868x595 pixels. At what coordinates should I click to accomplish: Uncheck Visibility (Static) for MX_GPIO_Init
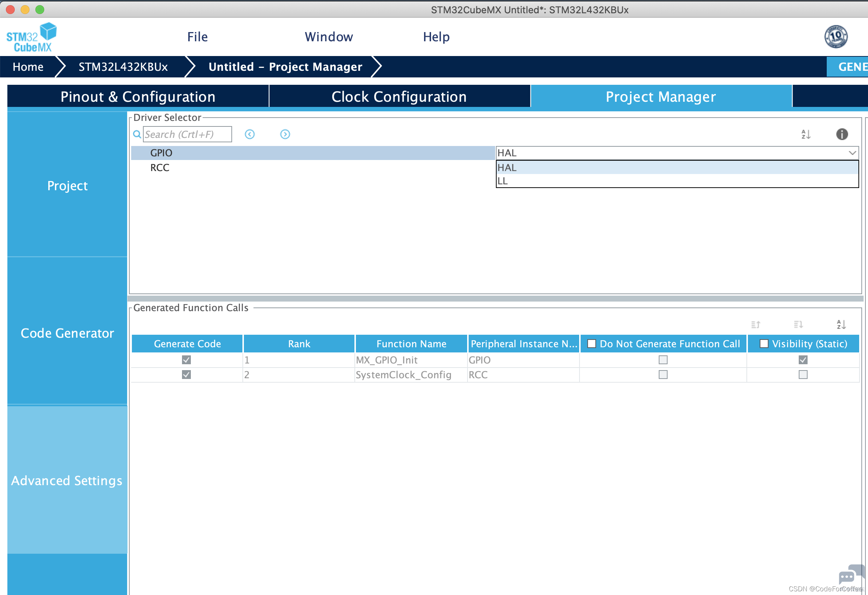803,360
